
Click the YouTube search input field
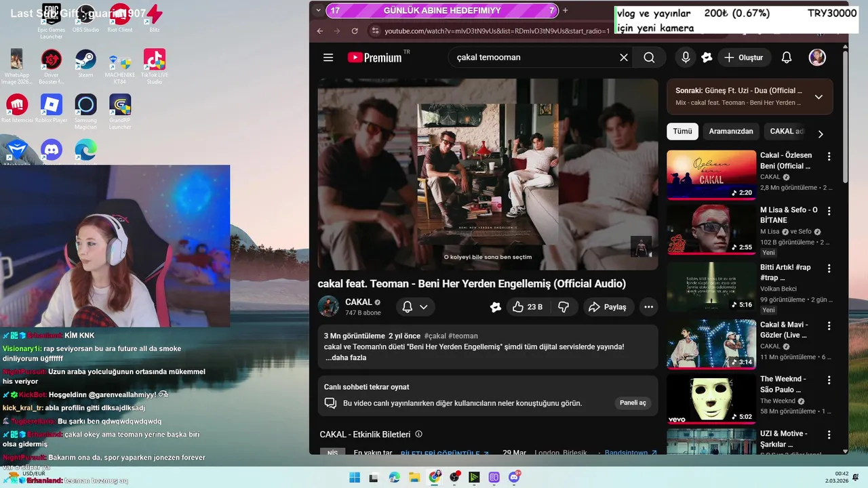click(532, 58)
